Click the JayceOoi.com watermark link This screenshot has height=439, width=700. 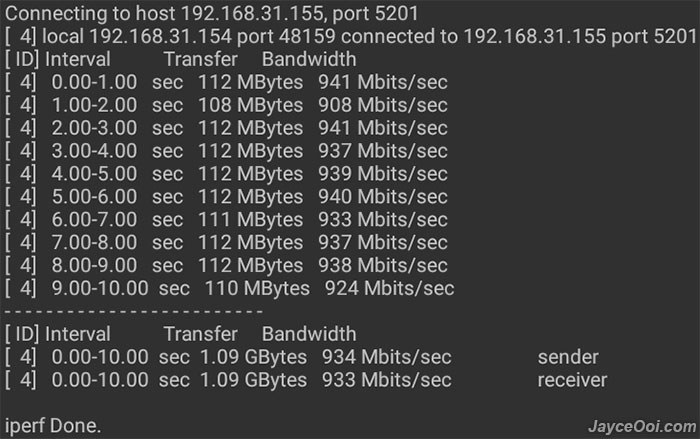pos(642,426)
